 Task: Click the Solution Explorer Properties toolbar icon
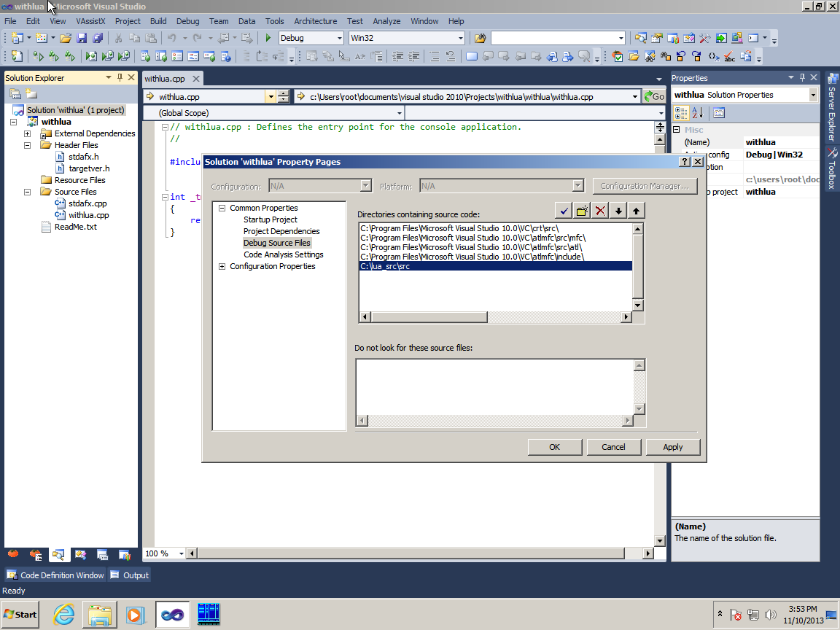[15, 94]
